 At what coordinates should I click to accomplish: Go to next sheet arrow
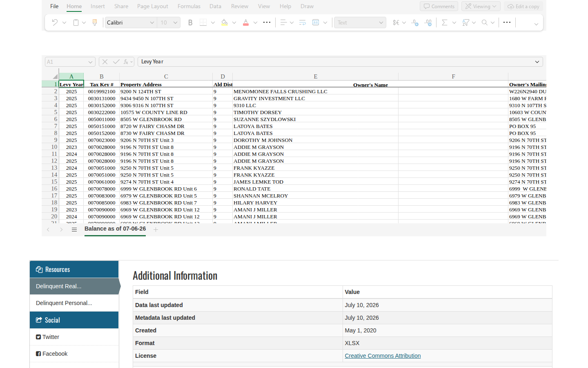click(61, 230)
